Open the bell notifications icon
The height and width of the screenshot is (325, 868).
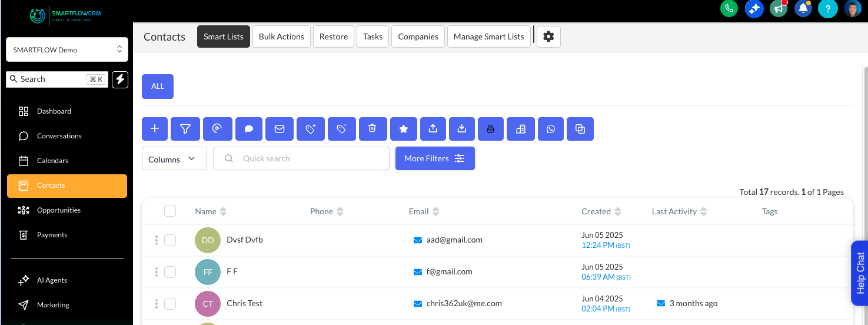pyautogui.click(x=803, y=9)
